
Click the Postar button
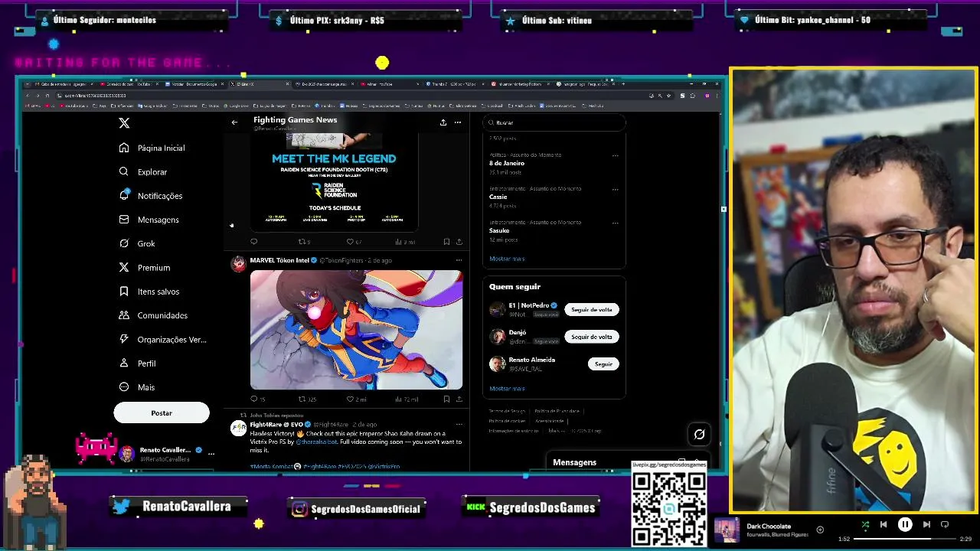tap(162, 412)
